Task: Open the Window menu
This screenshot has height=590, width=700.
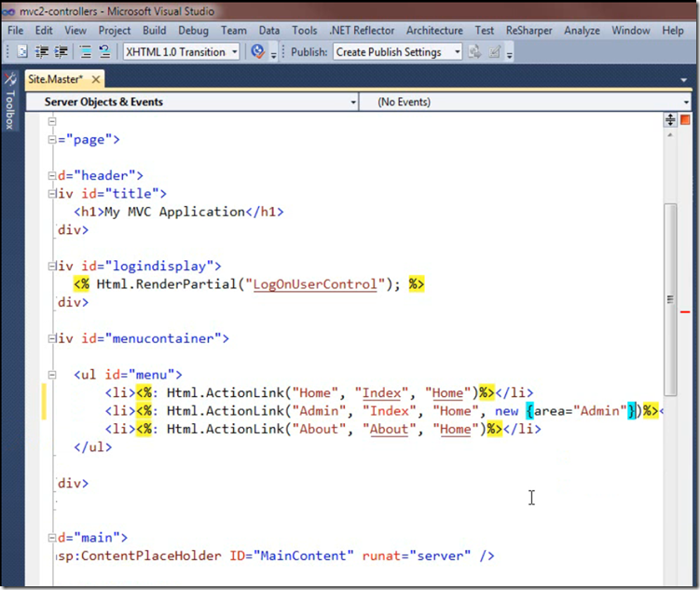Action: 631,31
